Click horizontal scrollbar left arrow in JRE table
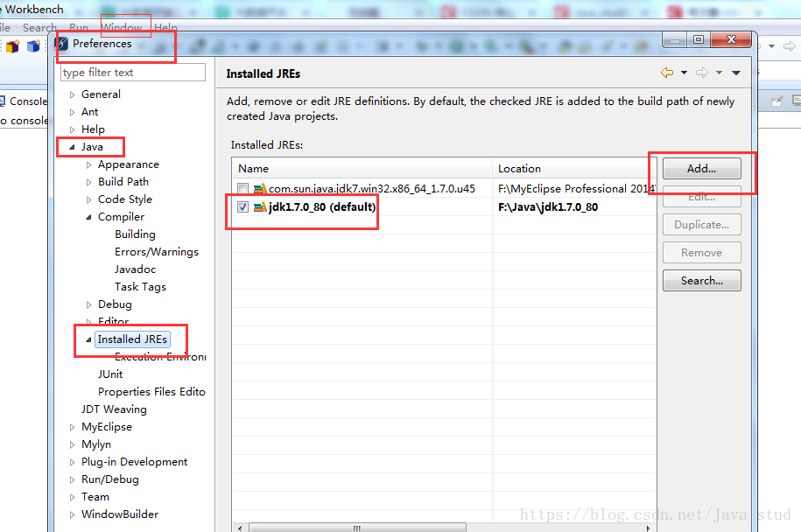This screenshot has height=532, width=801. pos(240,528)
